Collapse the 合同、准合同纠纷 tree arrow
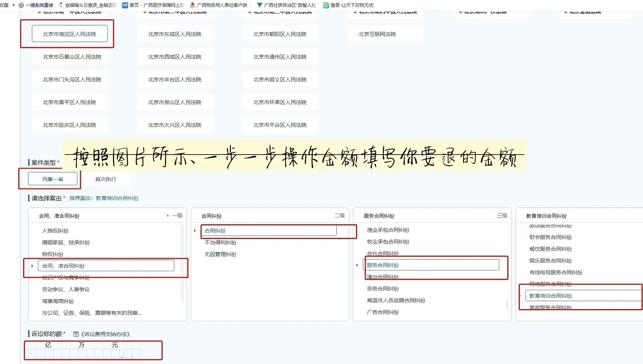 point(32,266)
